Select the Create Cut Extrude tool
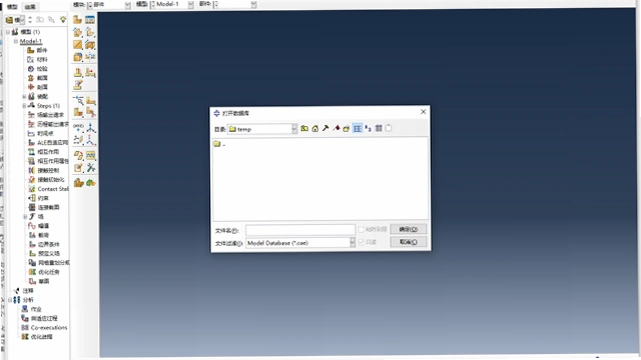This screenshot has width=641, height=360. (x=90, y=44)
